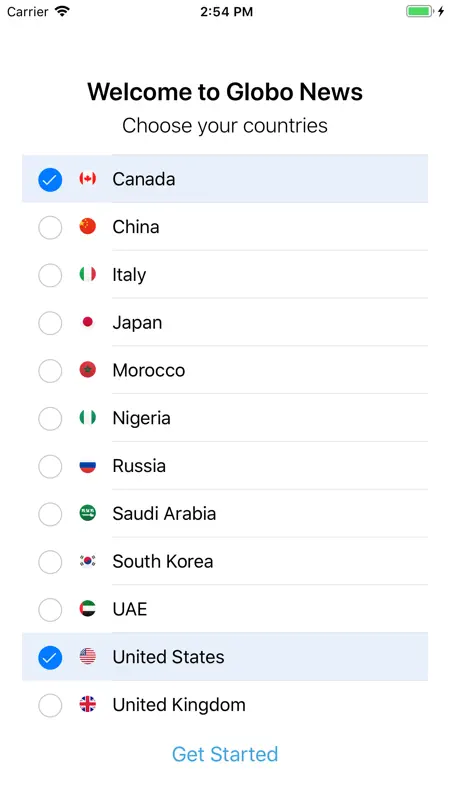Tap the South Korea flag icon
The width and height of the screenshot is (450, 800).
point(88,561)
